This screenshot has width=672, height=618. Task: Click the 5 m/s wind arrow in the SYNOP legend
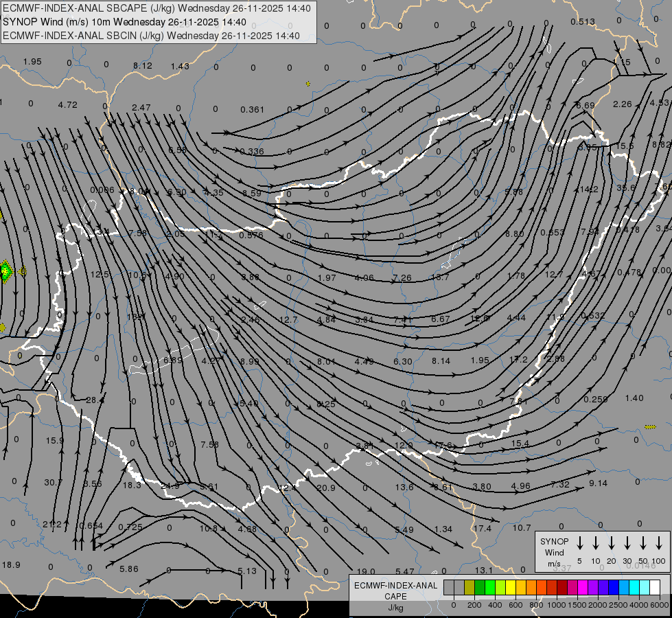[x=579, y=543]
